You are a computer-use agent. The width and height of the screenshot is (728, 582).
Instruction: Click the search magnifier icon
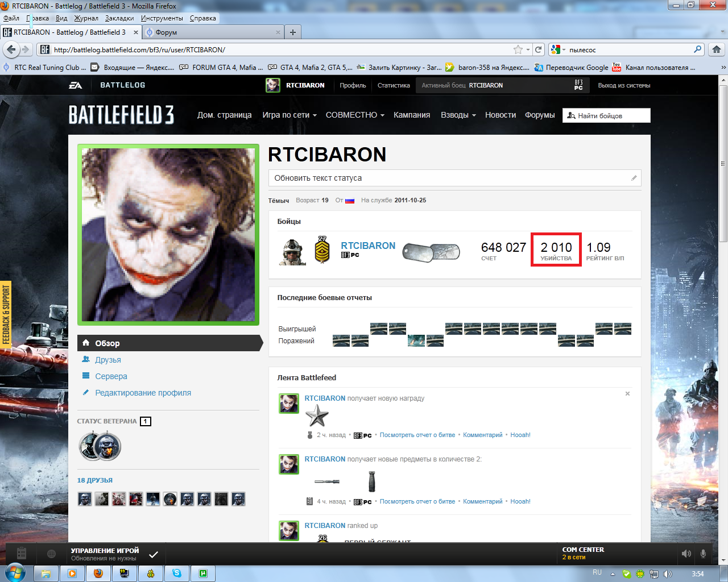[x=698, y=49]
